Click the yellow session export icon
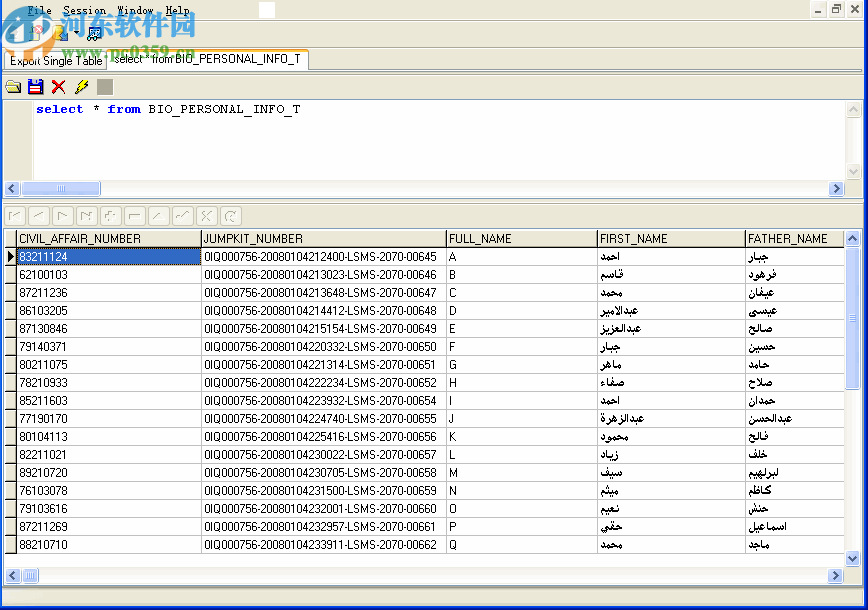 (60, 33)
